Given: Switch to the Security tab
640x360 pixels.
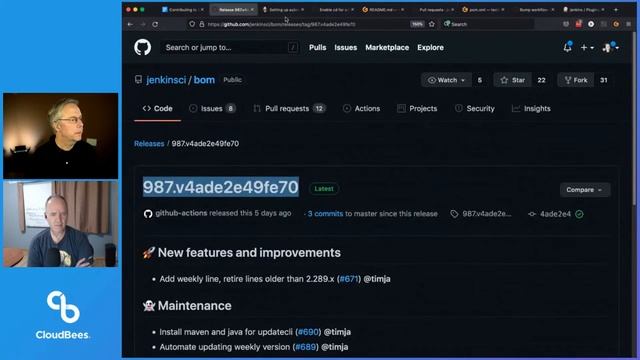Looking at the screenshot, I should pos(475,109).
